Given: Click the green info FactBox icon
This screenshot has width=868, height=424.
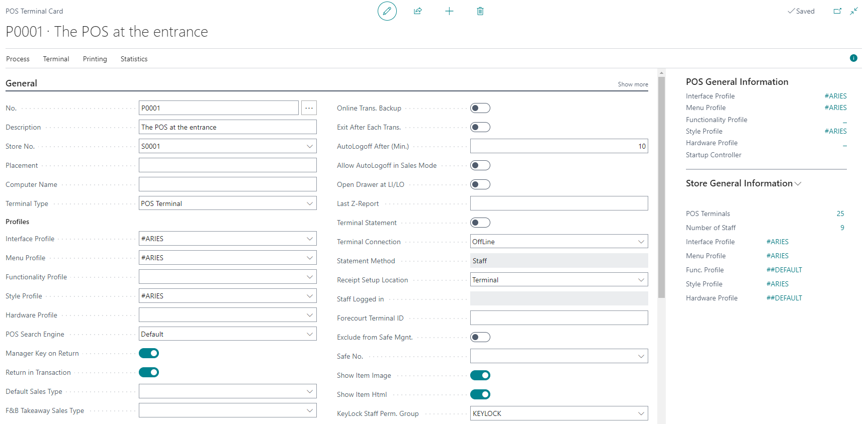Looking at the screenshot, I should 853,58.
